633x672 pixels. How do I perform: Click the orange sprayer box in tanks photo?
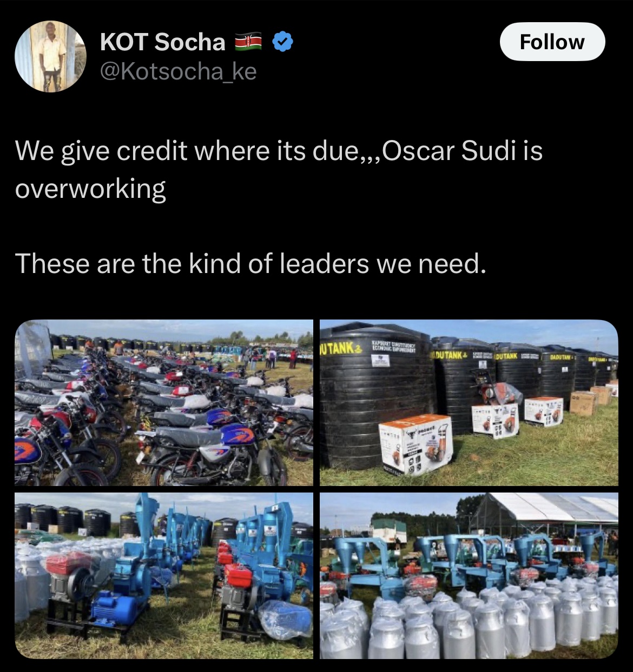pos(416,444)
